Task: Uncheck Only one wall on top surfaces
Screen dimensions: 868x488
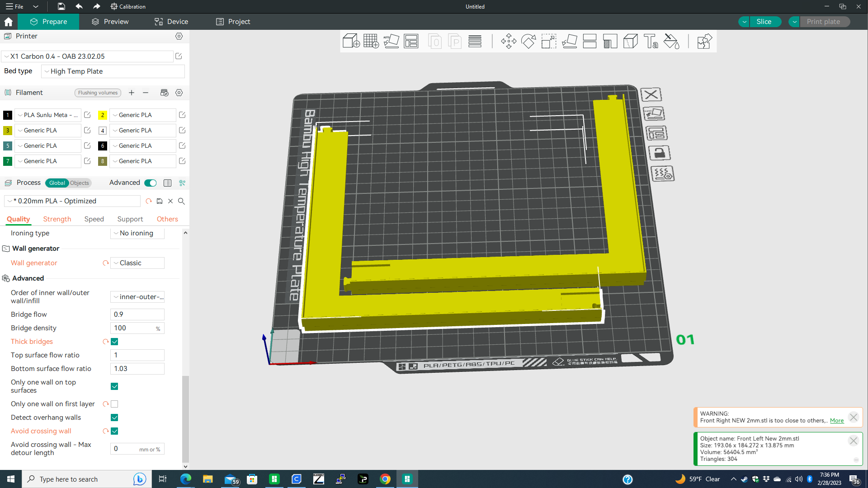Action: (114, 386)
